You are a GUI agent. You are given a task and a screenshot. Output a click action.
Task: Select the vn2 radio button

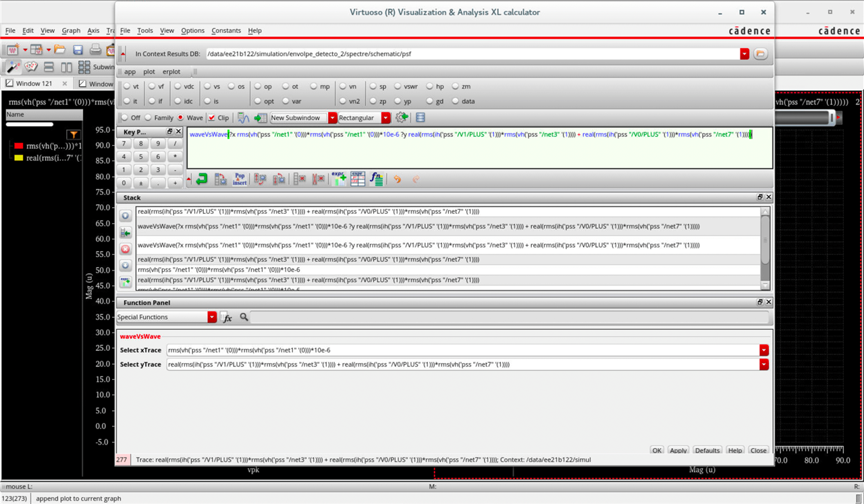coord(342,101)
